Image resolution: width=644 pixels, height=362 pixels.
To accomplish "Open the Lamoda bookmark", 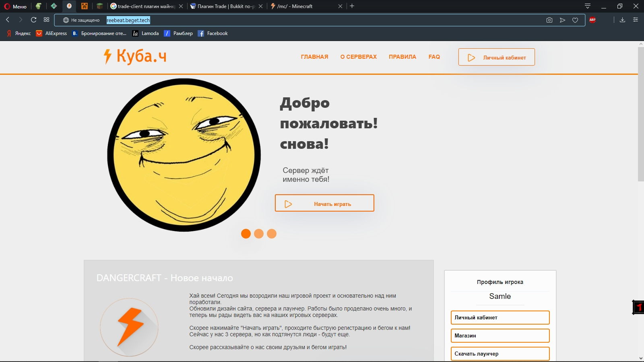I will [146, 33].
